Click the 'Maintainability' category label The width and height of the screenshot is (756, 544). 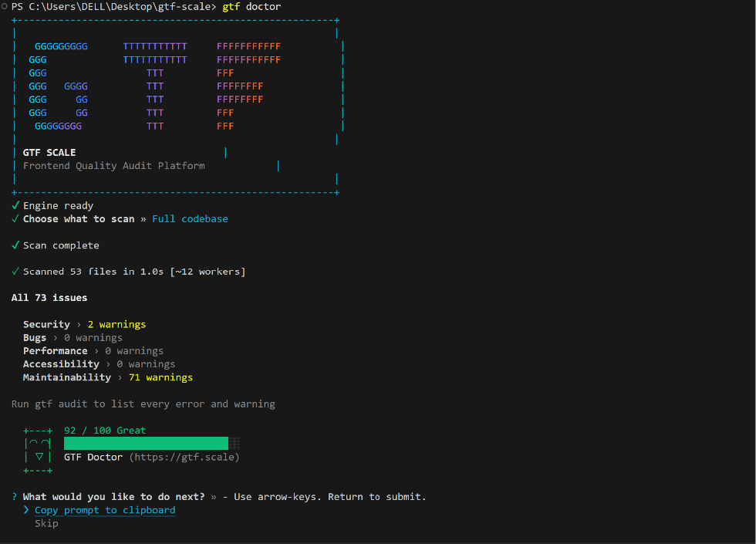point(67,377)
